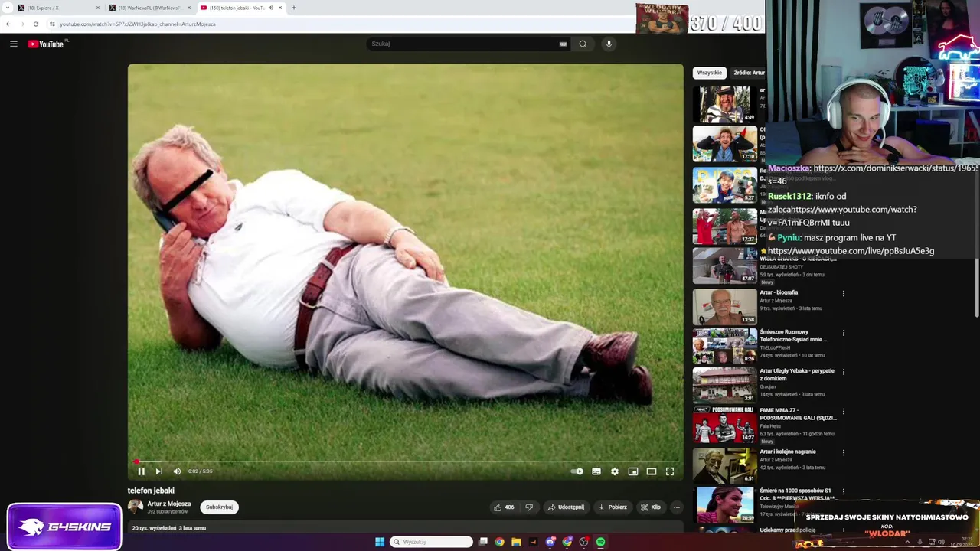Select the Źródło: Artur filter chip
980x551 pixels.
pos(749,73)
